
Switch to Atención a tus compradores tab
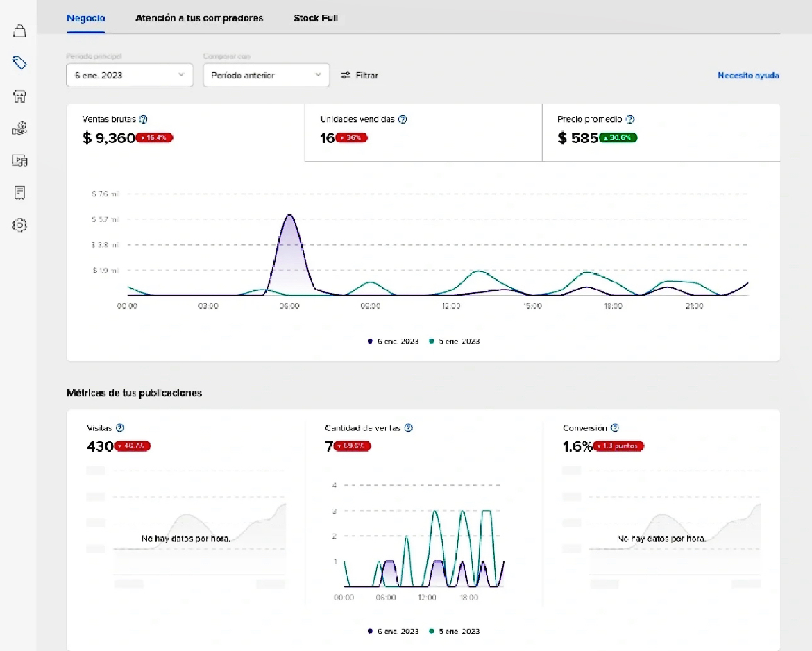(199, 17)
